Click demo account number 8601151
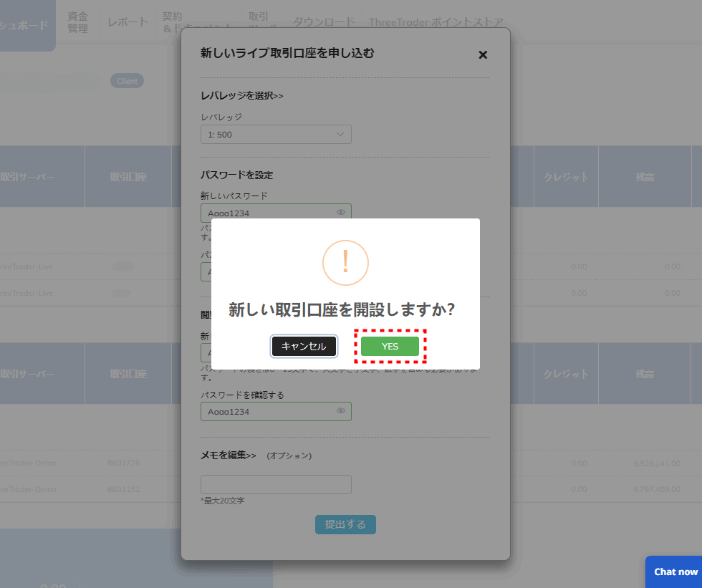Viewport: 702px width, 588px height. (123, 489)
